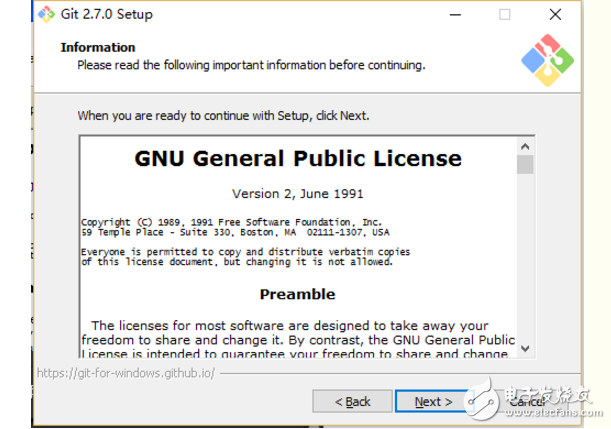Click the scrollbar up arrow in license box

(525, 145)
